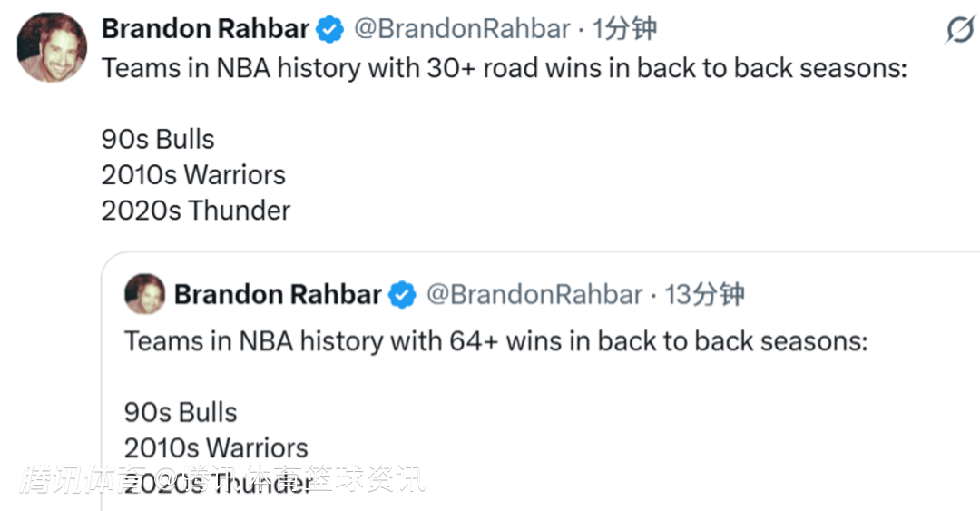The image size is (980, 511).
Task: Click the @BrandonRahbar handle in the quoted tweet
Action: (x=534, y=295)
